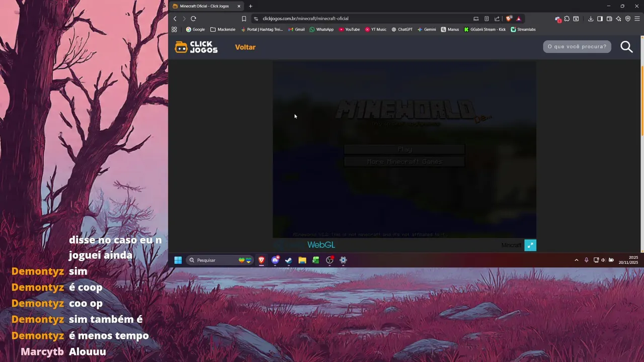Click the Click Jogos logo
The height and width of the screenshot is (362, 644).
click(x=196, y=47)
